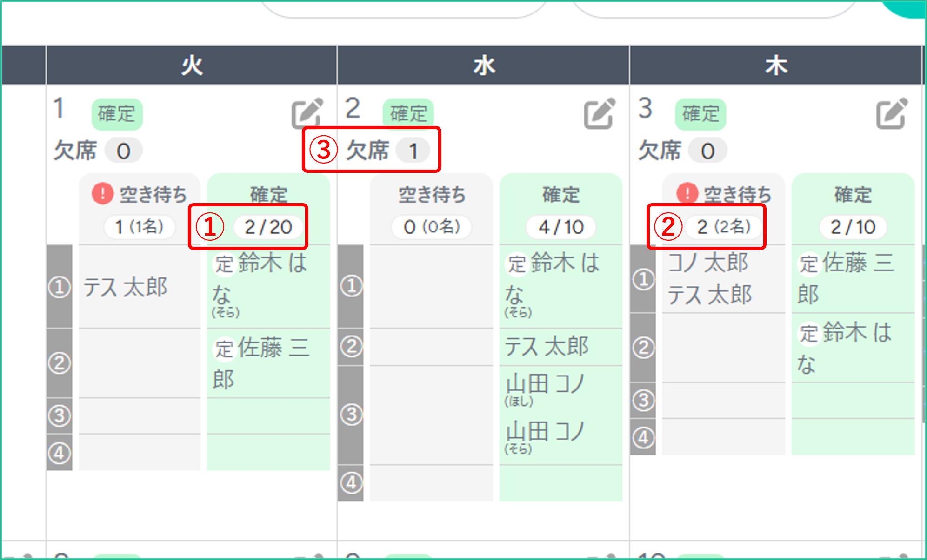Click red alert icon on Tuesday 空き待ち

102,193
